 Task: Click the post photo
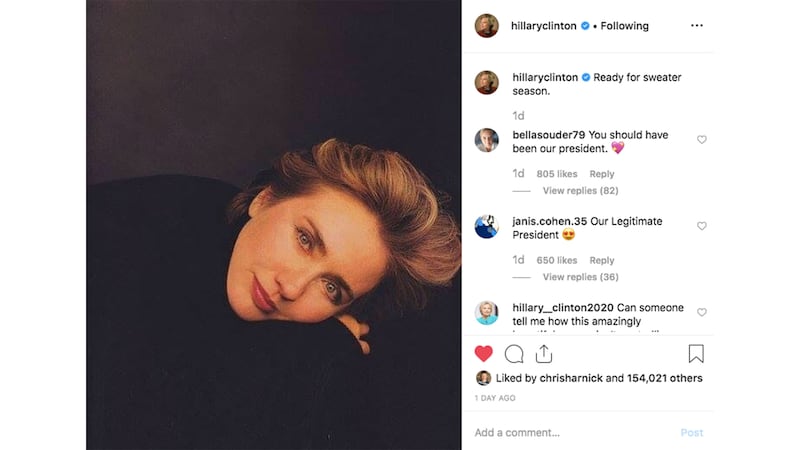273,225
